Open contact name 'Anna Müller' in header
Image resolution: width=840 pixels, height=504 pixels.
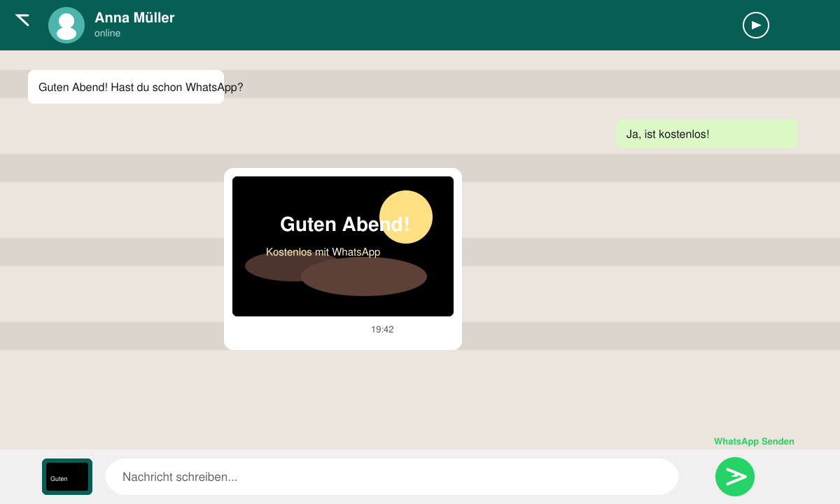(134, 17)
